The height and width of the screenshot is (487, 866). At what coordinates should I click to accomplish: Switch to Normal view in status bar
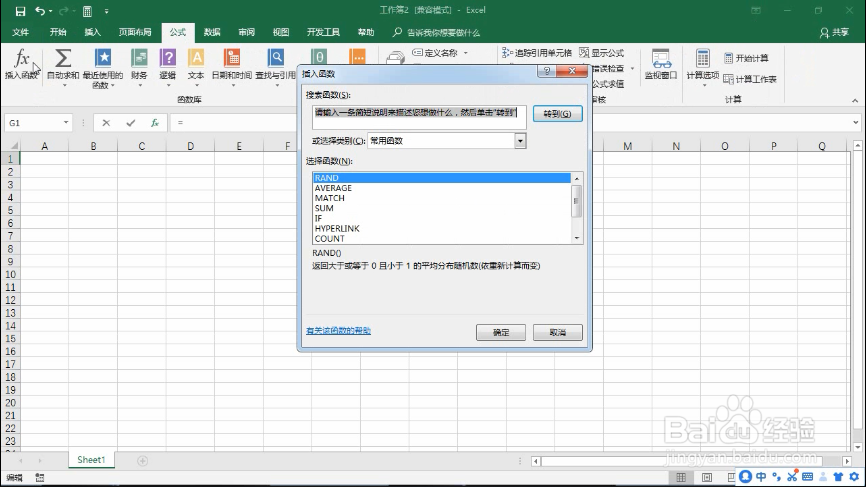tap(681, 477)
